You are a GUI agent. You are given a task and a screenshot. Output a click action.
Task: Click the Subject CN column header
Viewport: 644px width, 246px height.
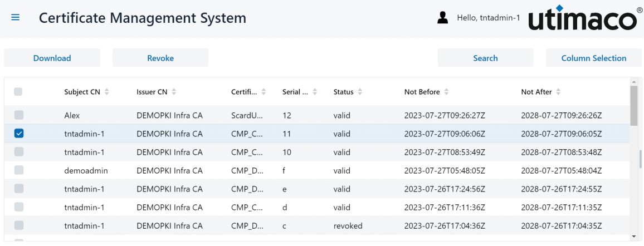82,92
